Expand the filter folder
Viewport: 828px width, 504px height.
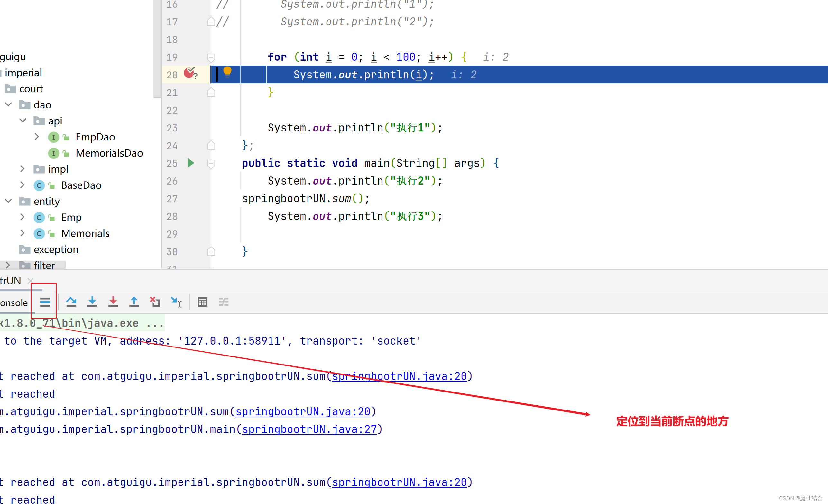click(x=8, y=265)
